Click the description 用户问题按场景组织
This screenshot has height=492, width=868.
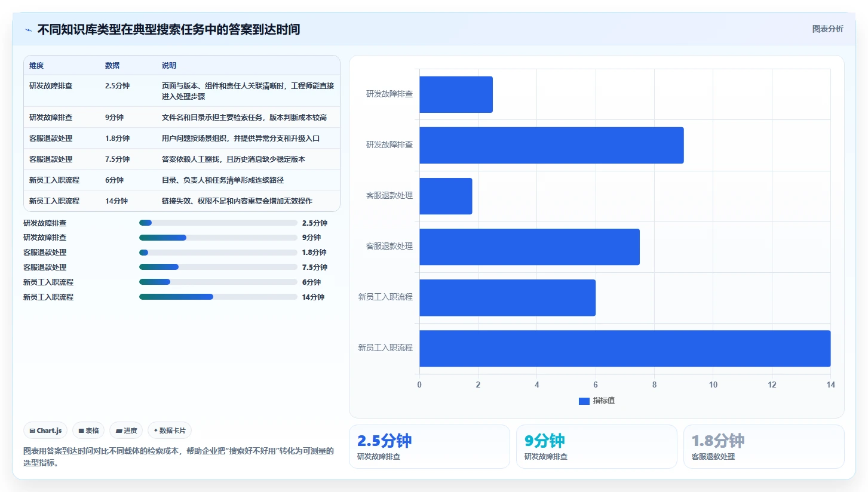click(x=241, y=138)
